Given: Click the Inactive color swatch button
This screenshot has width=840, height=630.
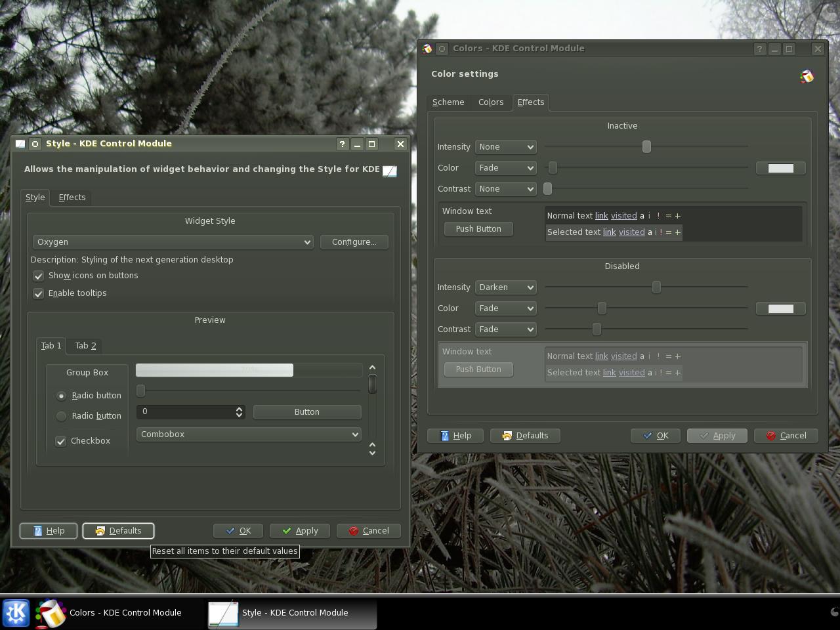Looking at the screenshot, I should click(x=781, y=169).
